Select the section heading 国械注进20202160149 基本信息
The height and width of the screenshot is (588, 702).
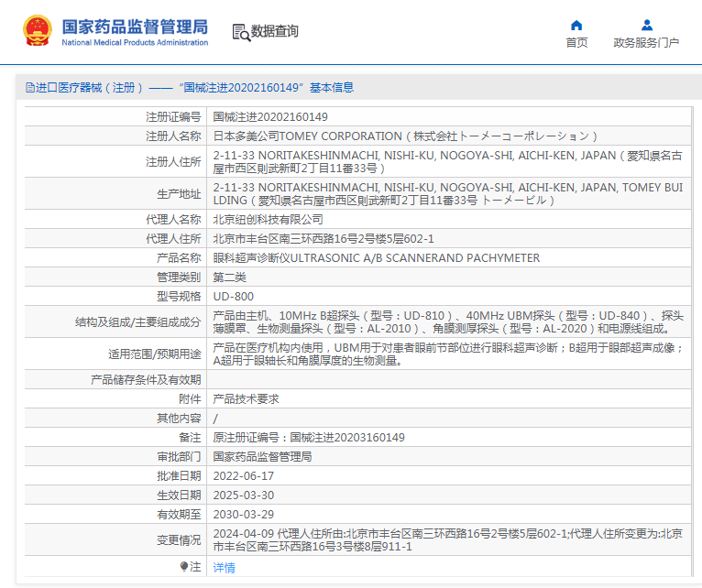tap(267, 87)
